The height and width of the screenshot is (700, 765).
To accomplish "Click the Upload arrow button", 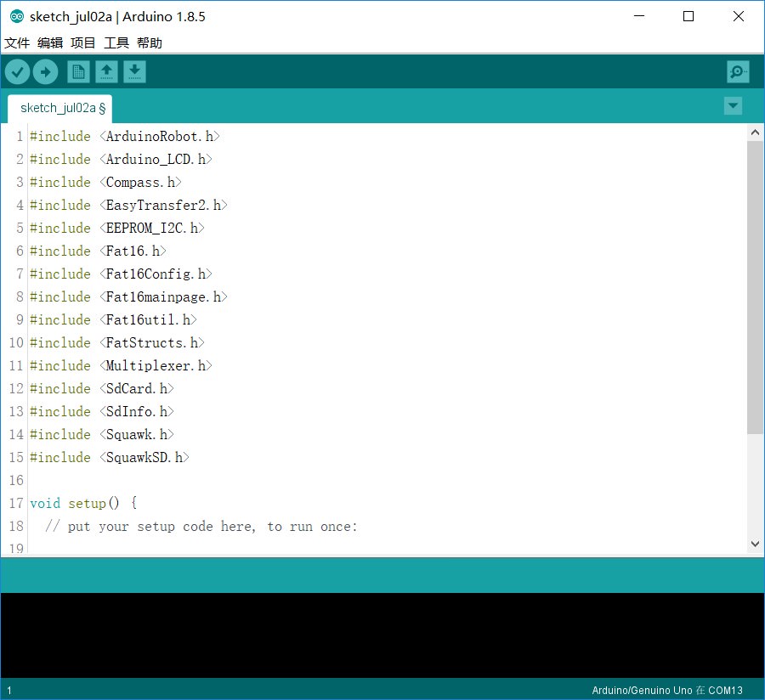I will pyautogui.click(x=45, y=72).
